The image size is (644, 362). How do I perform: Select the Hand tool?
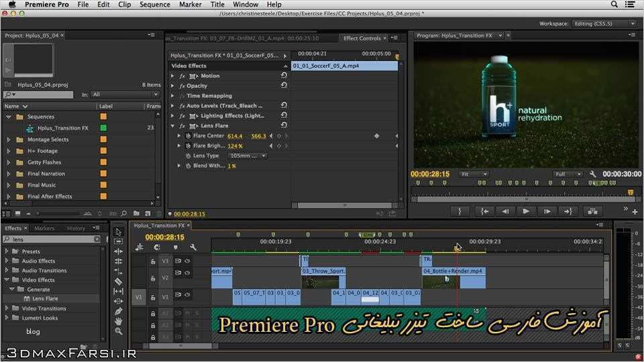coord(118,321)
